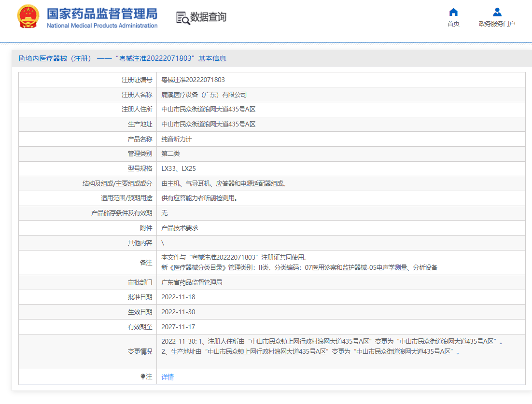Click the 产品技术要求 attachment text
The width and height of the screenshot is (532, 404).
point(180,228)
